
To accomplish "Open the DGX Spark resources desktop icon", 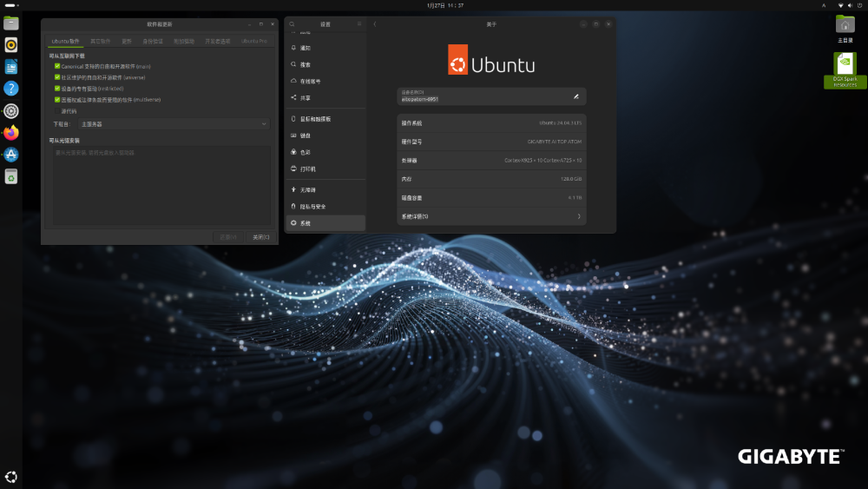I will pos(845,69).
